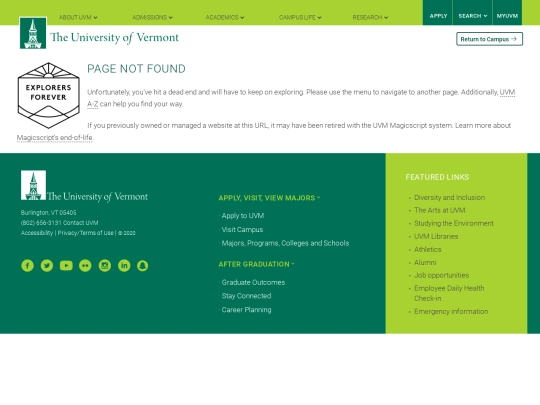Expand the Academics menu

225,17
